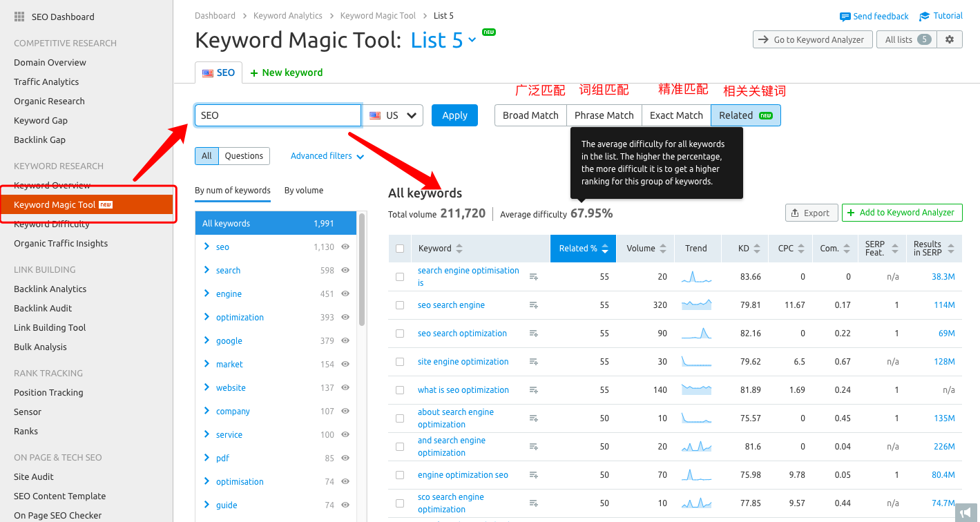Click the megaphone icon in bottom right corner
The height and width of the screenshot is (522, 980).
tap(965, 512)
